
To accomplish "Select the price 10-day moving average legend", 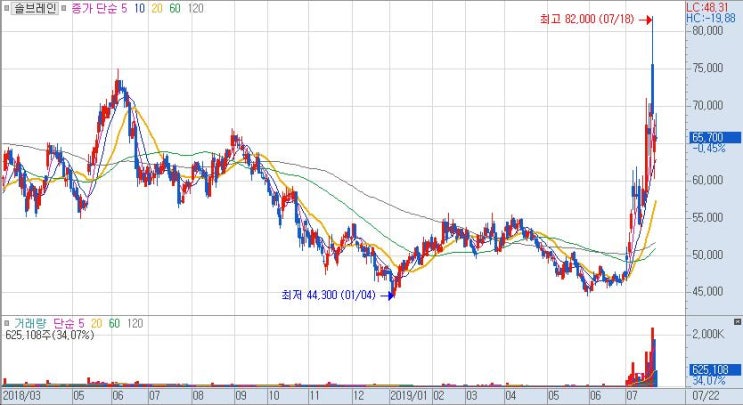I will pos(139,9).
